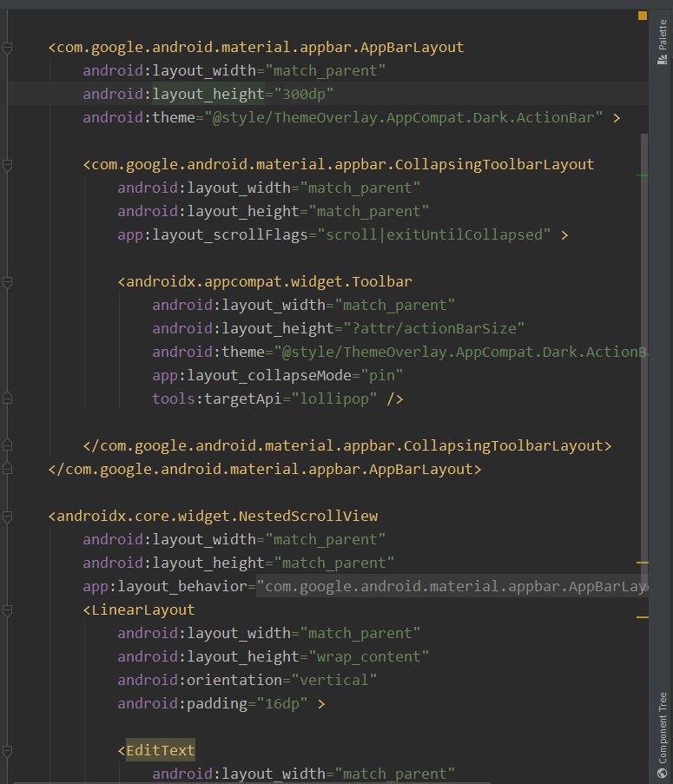Click fold marker at closing AppBarLayout tag
Image resolution: width=673 pixels, height=784 pixels.
coord(8,469)
